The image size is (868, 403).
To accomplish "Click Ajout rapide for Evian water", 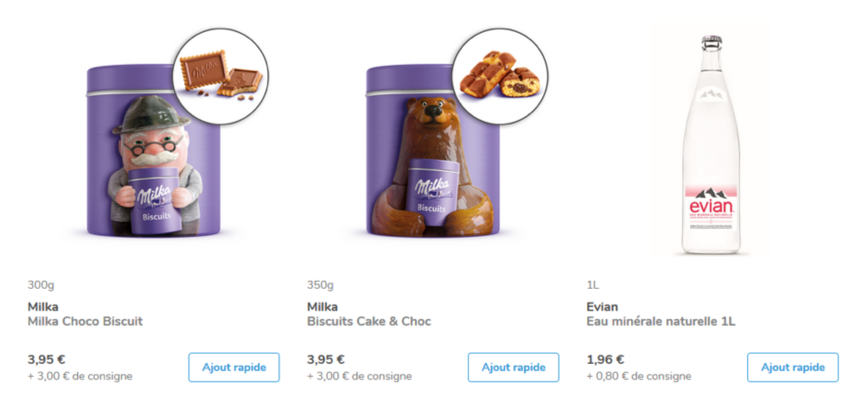I will (x=793, y=368).
